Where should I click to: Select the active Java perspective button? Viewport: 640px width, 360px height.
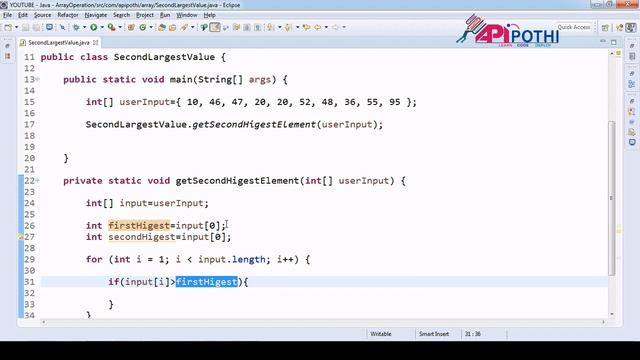[x=631, y=27]
